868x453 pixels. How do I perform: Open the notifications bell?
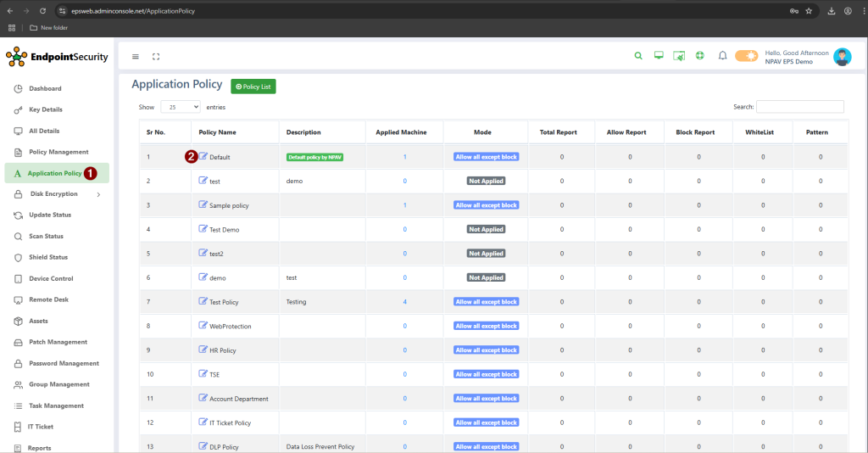click(722, 56)
